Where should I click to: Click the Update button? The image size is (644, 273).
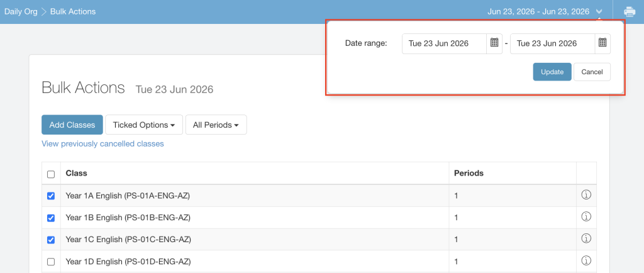(552, 72)
